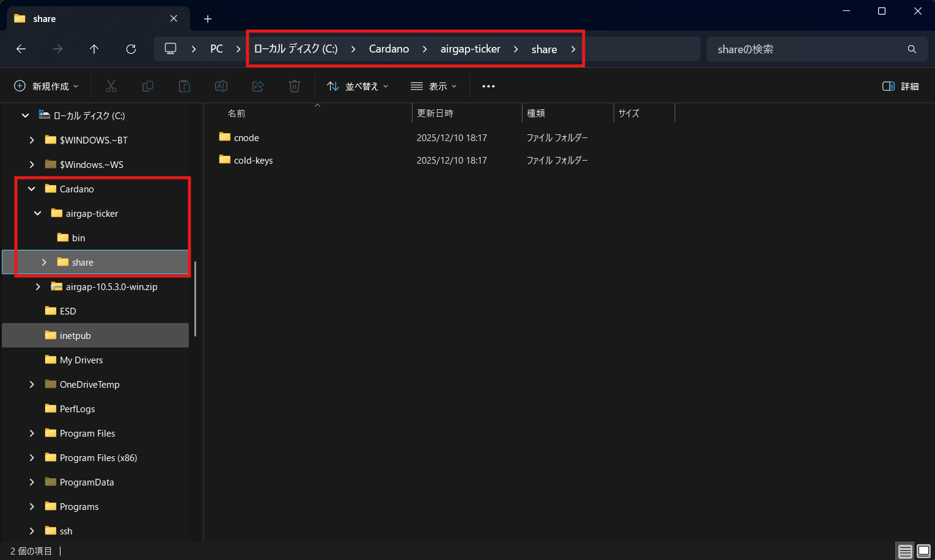This screenshot has width=935, height=560.
Task: Cut the selection using the scissors icon
Action: 111,85
